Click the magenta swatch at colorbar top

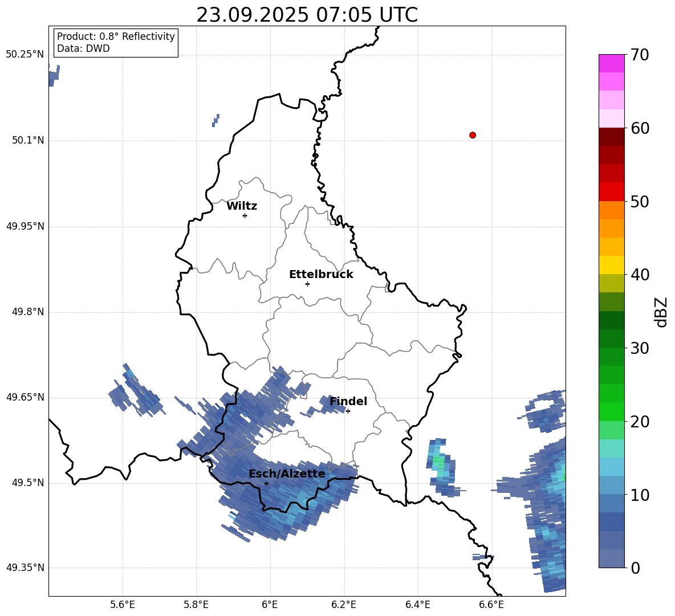(x=611, y=63)
